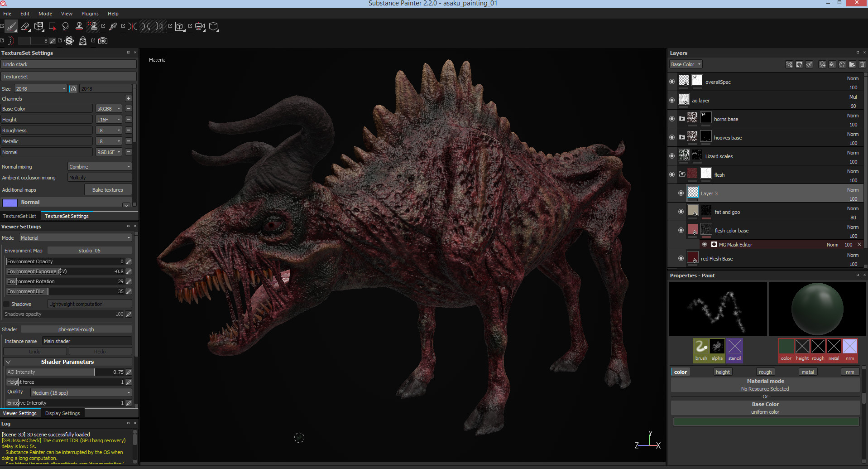Image resolution: width=868 pixels, height=469 pixels.
Task: Toggle the symmetry mirror icon
Action: [x=133, y=27]
